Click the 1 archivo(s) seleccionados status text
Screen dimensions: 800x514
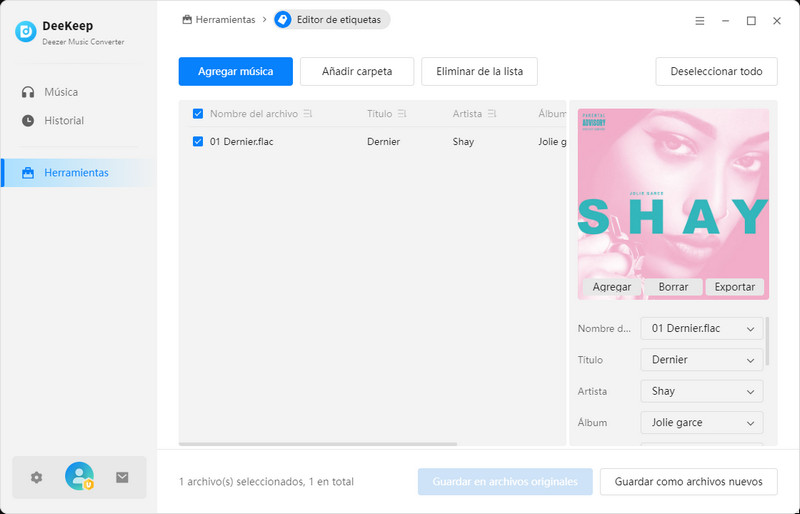click(x=266, y=481)
